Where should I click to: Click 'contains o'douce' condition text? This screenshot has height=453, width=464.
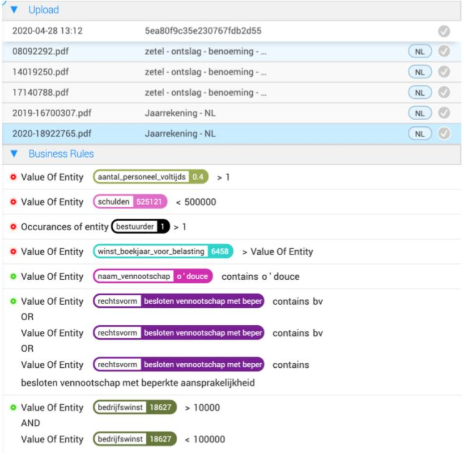[x=261, y=276]
